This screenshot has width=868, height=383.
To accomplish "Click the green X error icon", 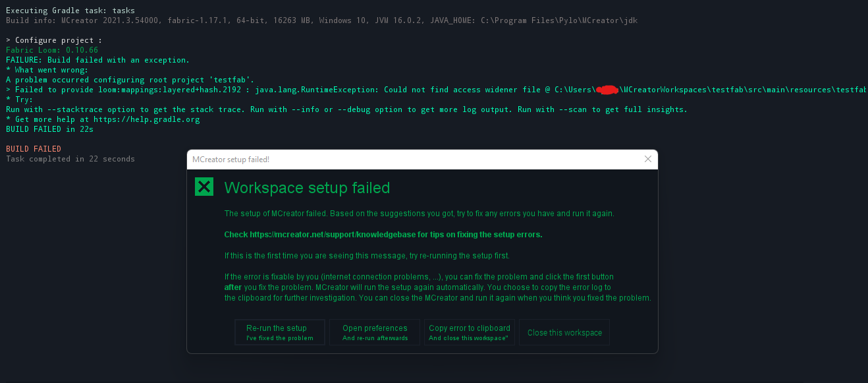I will pos(203,187).
